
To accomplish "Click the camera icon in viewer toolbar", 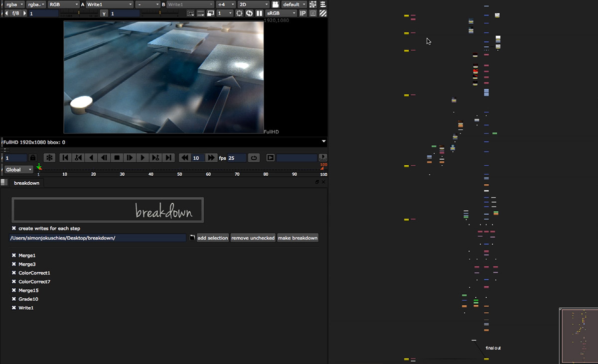I will (x=275, y=4).
